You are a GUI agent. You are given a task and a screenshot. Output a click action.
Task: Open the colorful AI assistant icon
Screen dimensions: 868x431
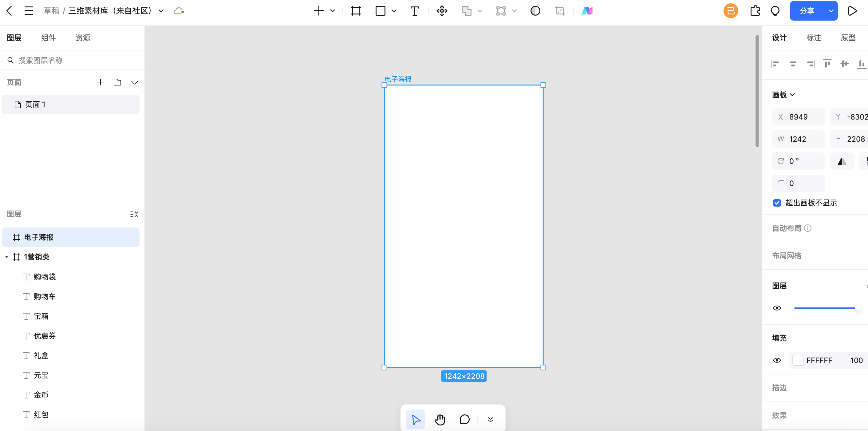pyautogui.click(x=587, y=11)
